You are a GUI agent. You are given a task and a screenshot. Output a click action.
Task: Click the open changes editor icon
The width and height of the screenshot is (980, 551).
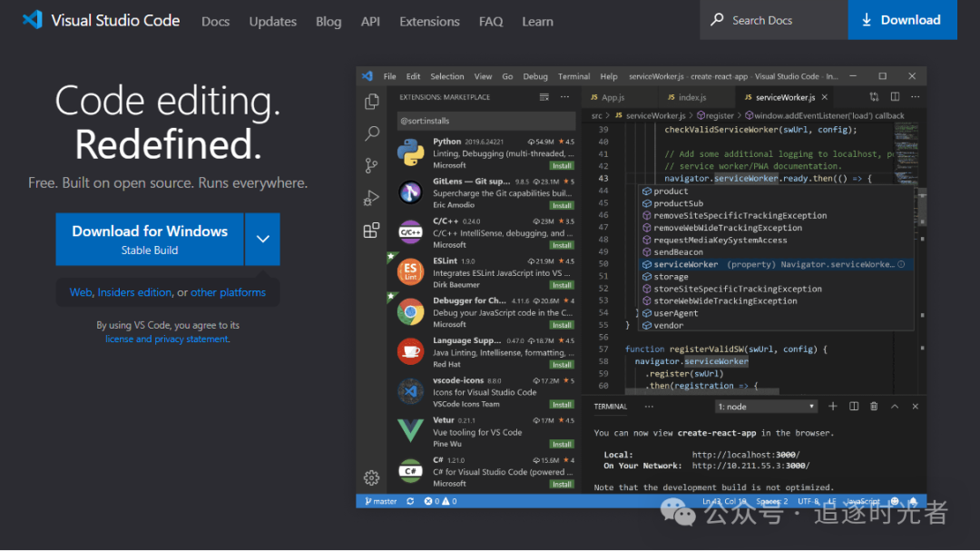pyautogui.click(x=874, y=97)
